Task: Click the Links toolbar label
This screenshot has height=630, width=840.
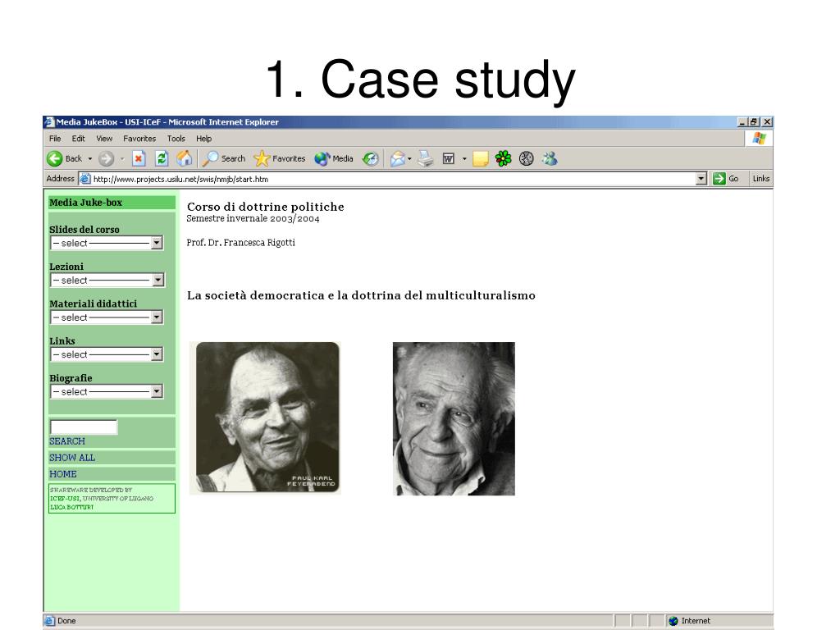Action: pos(760,179)
